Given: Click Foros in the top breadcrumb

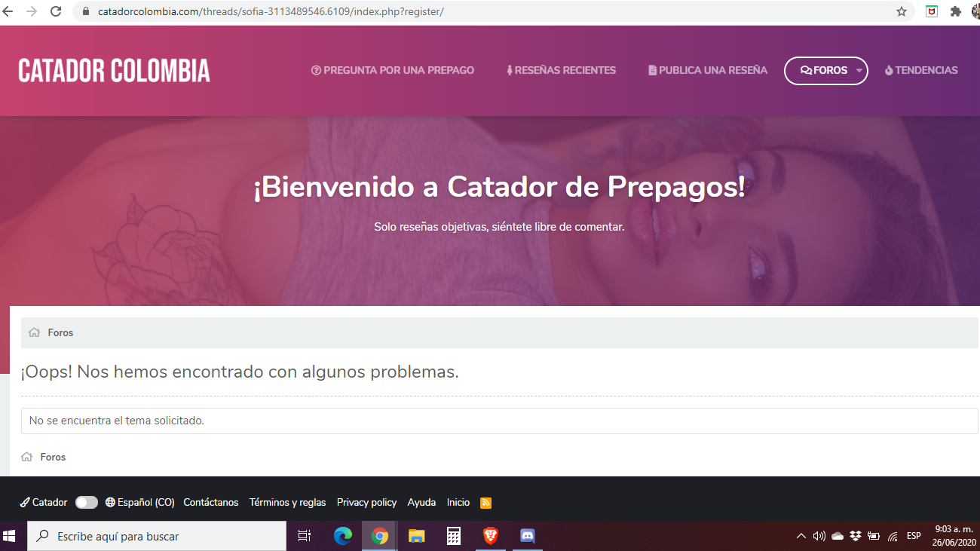Looking at the screenshot, I should [60, 332].
